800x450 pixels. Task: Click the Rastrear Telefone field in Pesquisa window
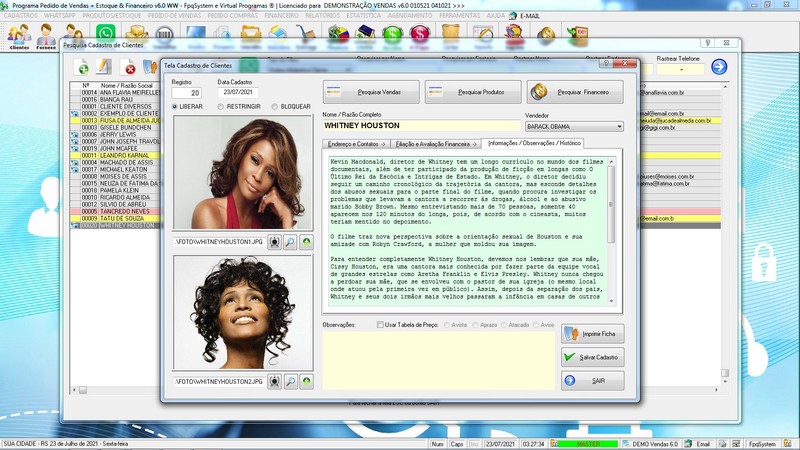[x=681, y=69]
